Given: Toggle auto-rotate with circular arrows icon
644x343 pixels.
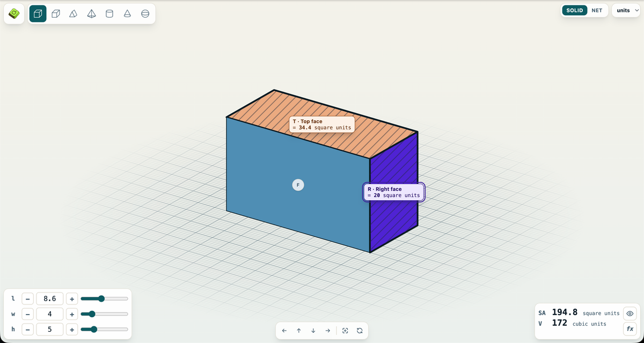Looking at the screenshot, I should 360,331.
